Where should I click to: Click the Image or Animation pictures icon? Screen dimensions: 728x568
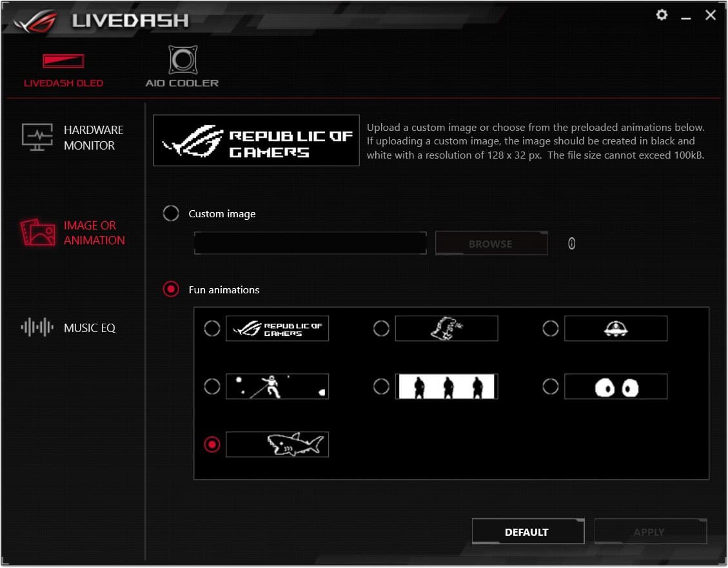(37, 233)
